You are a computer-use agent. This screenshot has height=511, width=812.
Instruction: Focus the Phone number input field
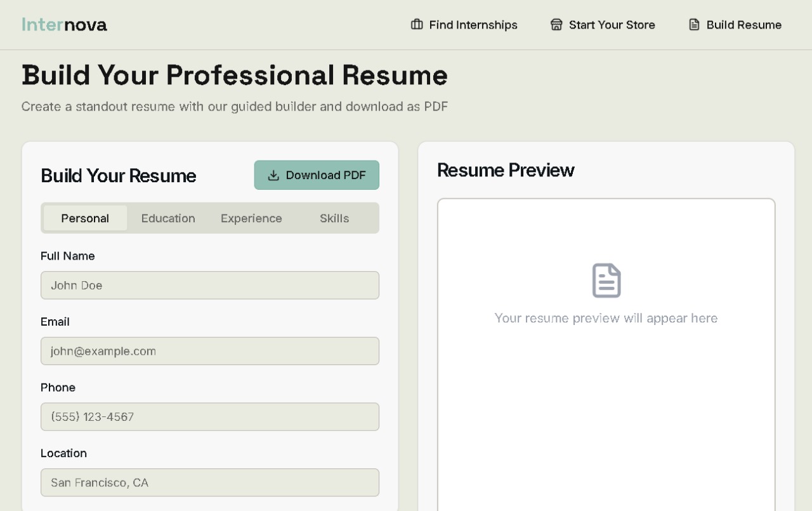210,417
